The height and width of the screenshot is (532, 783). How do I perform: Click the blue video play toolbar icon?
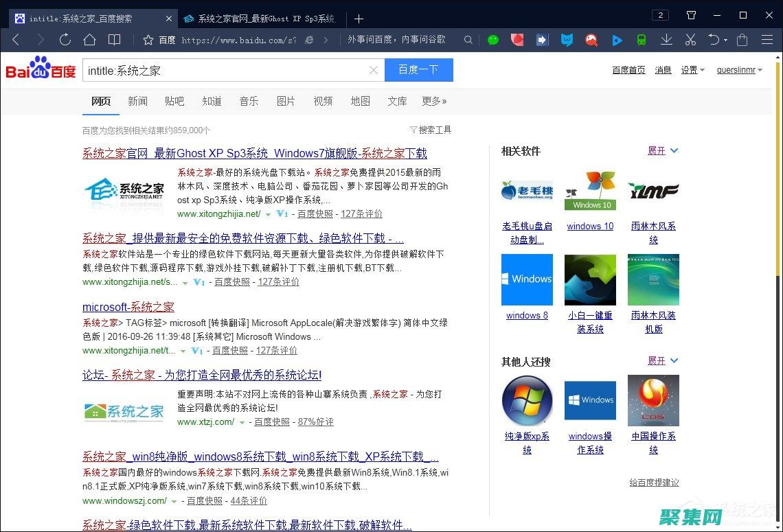click(616, 40)
